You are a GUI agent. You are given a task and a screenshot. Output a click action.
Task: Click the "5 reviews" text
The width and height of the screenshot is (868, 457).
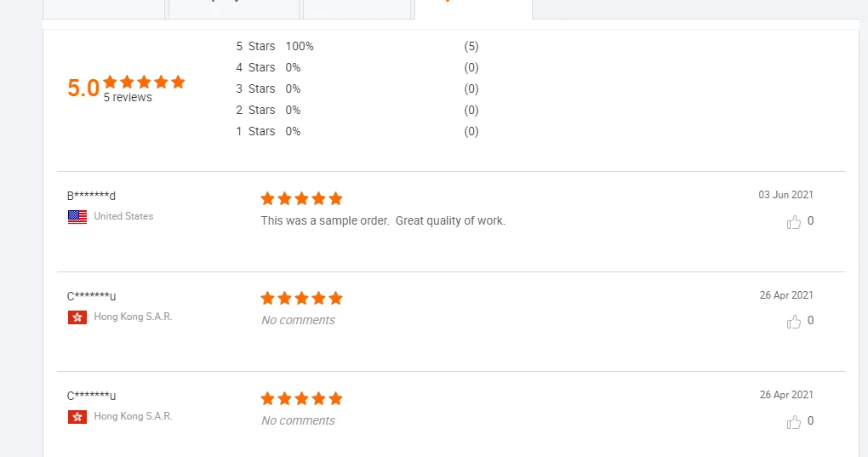click(x=128, y=98)
